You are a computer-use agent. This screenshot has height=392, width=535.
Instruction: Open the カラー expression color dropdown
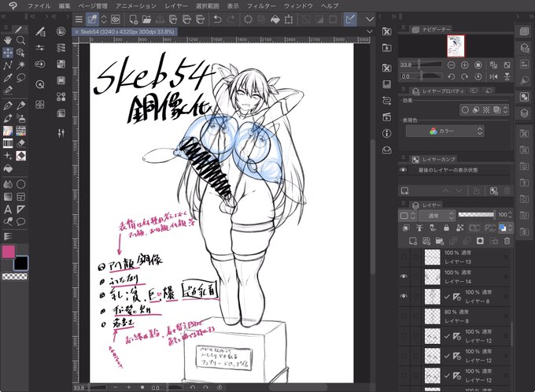445,131
